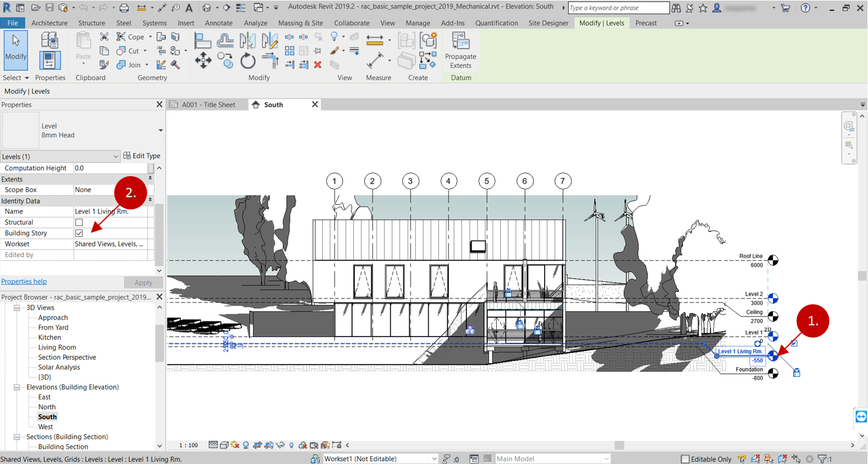Open the Levels (1) selector dropdown
The height and width of the screenshot is (464, 868).
[115, 156]
